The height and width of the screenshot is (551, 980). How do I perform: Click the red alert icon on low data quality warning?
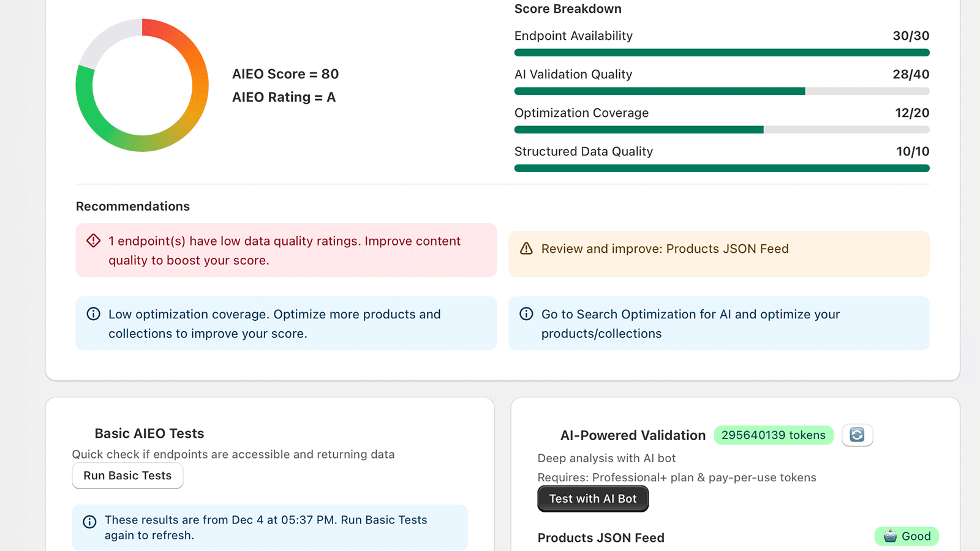[x=93, y=241]
